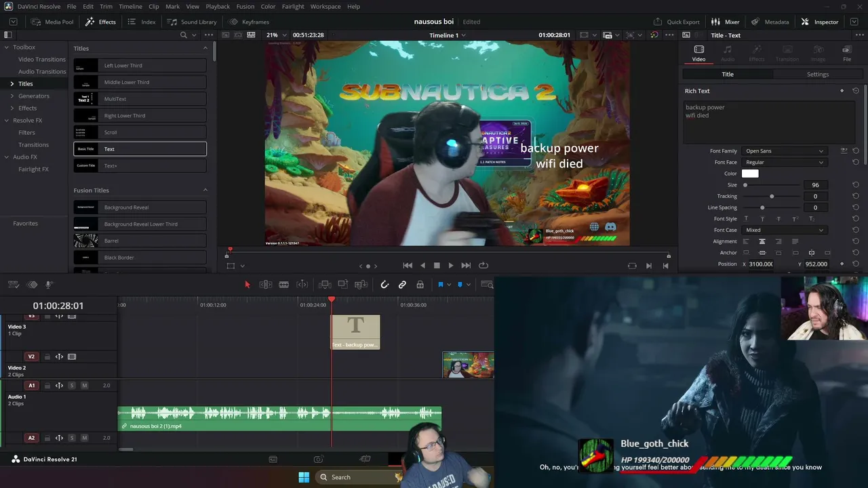
Task: Show the Mixer panel
Action: (726, 22)
